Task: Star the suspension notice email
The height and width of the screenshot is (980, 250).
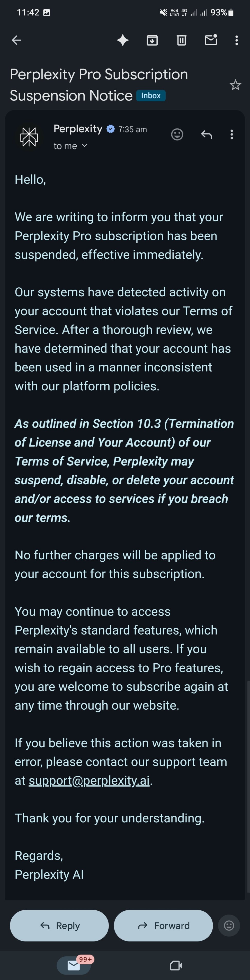Action: (x=236, y=85)
